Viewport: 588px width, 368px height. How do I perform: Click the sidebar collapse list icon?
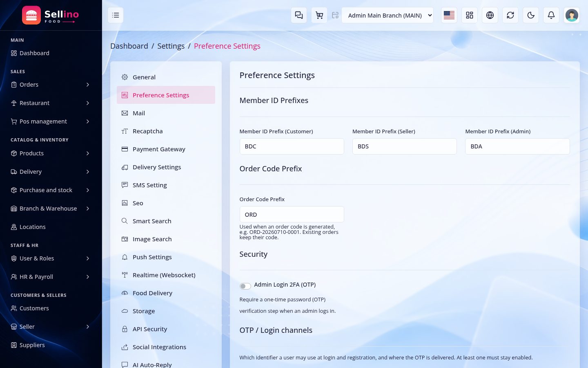pyautogui.click(x=116, y=15)
